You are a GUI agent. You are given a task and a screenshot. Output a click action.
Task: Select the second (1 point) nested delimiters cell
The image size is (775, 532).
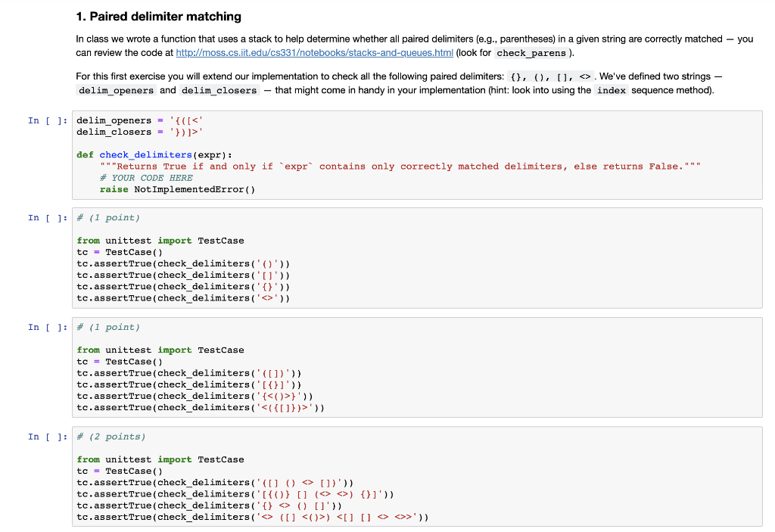point(417,367)
